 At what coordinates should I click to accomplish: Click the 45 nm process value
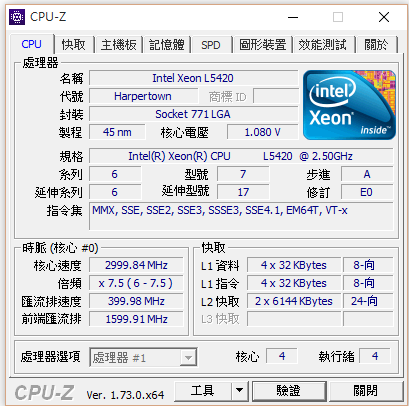pyautogui.click(x=117, y=132)
